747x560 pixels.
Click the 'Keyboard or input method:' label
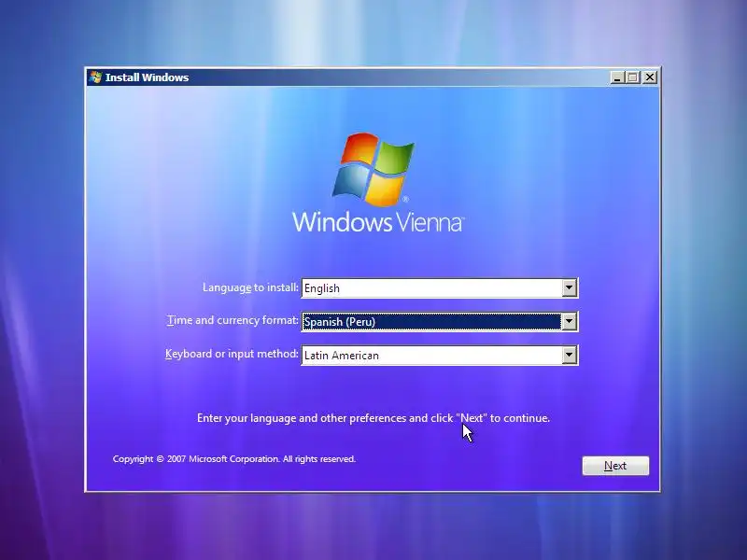pyautogui.click(x=232, y=354)
